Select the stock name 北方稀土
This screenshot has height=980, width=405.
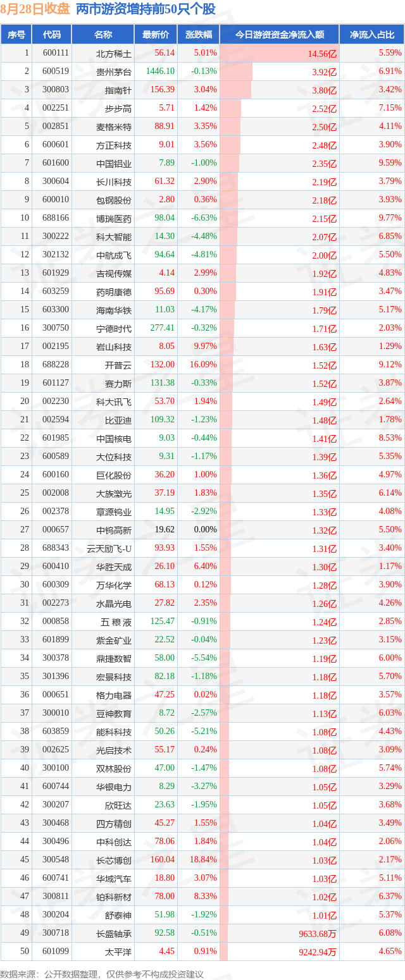click(114, 54)
